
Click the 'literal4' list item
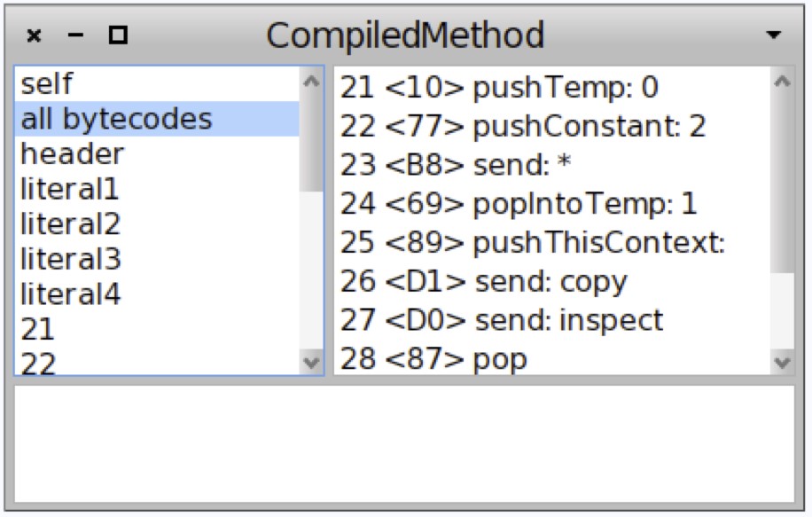pos(71,294)
